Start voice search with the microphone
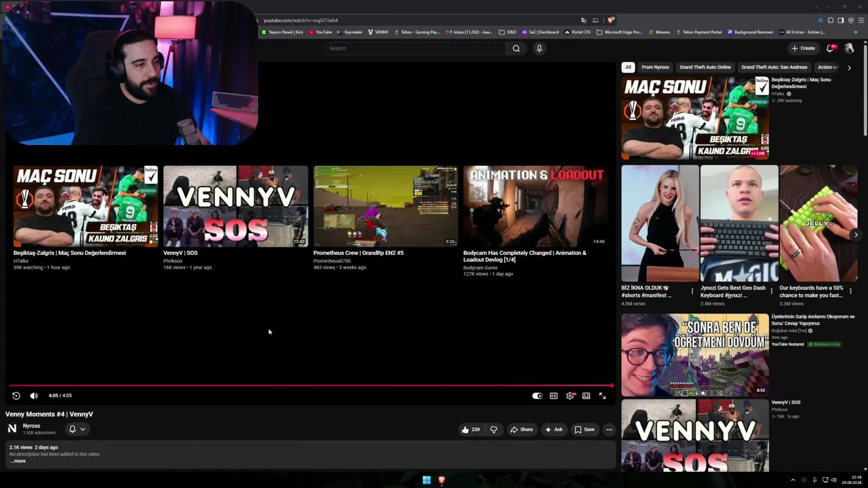This screenshot has height=488, width=868. (539, 48)
